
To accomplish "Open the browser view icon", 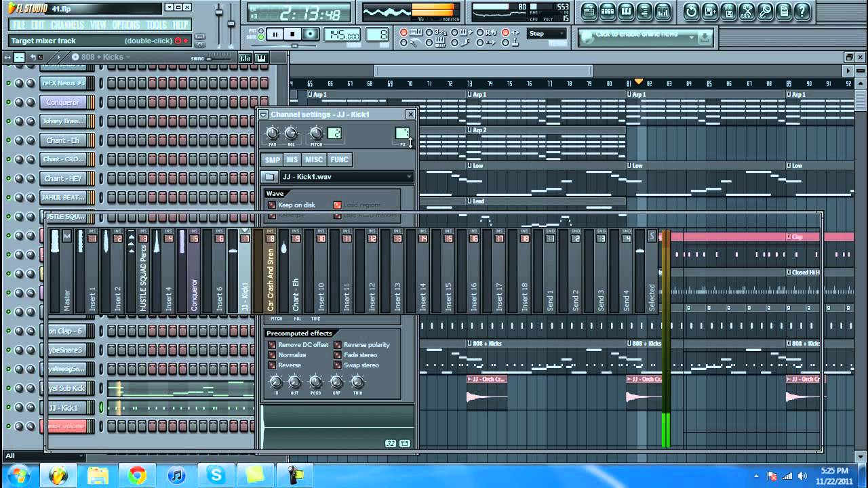I will [x=644, y=12].
